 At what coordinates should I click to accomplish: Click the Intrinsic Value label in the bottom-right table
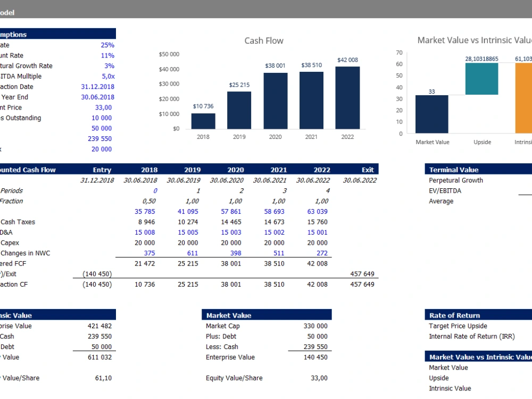450,388
